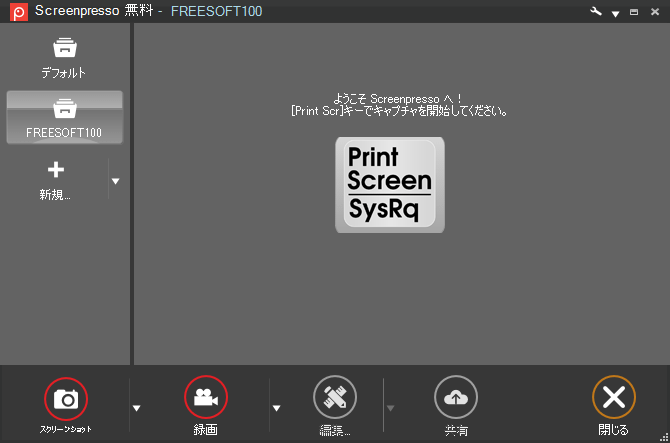Expand the edit options dropdown arrow
This screenshot has height=443, width=670.
[390, 408]
